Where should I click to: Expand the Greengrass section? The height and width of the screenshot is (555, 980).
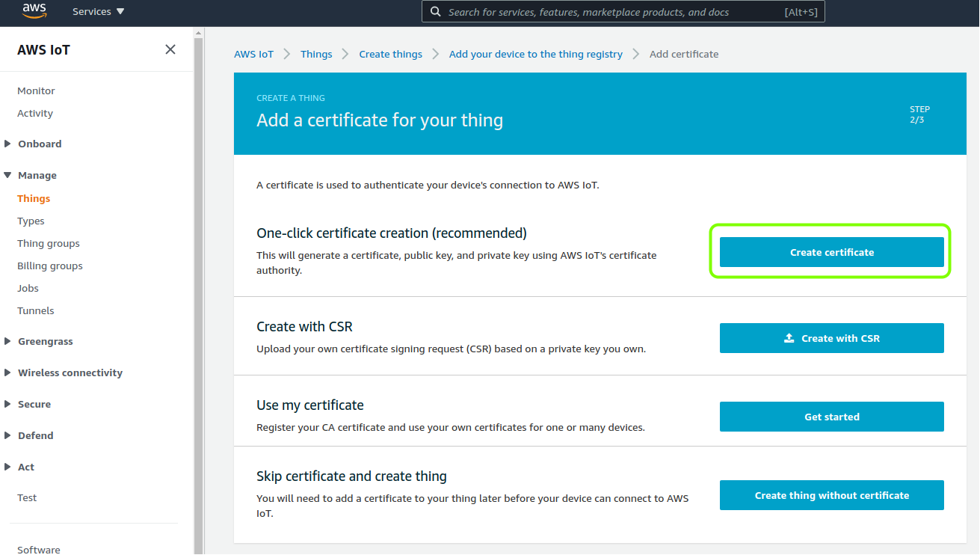tap(8, 341)
